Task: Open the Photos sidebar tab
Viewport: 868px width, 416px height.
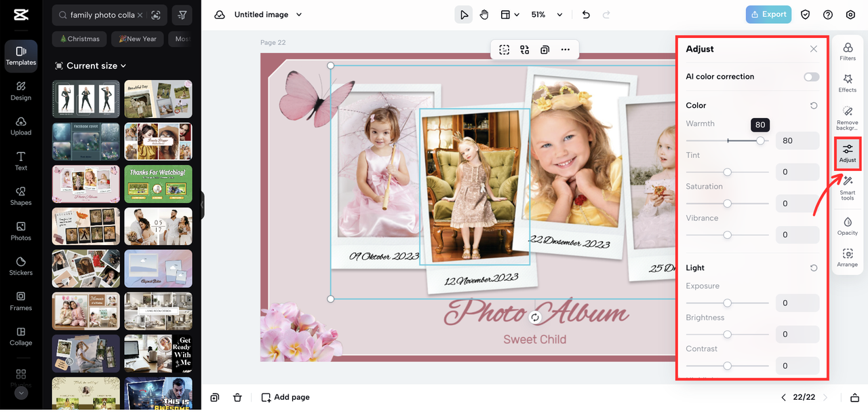Action: [x=21, y=231]
